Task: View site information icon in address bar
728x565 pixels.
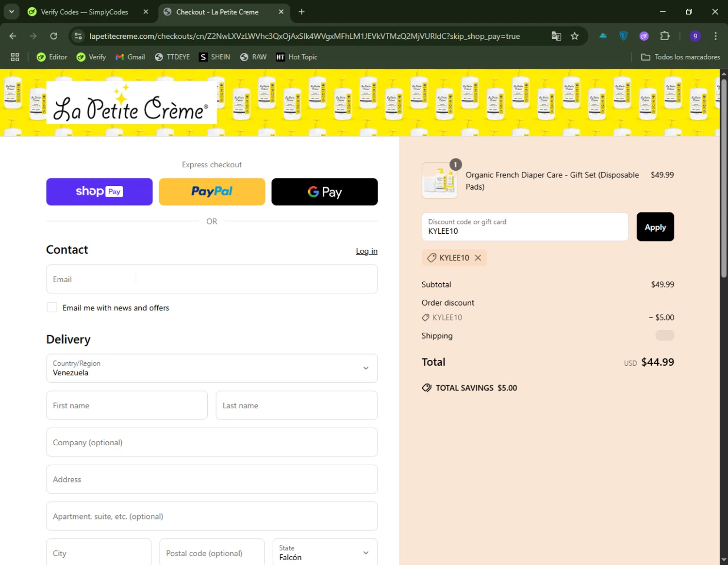Action: tap(78, 36)
